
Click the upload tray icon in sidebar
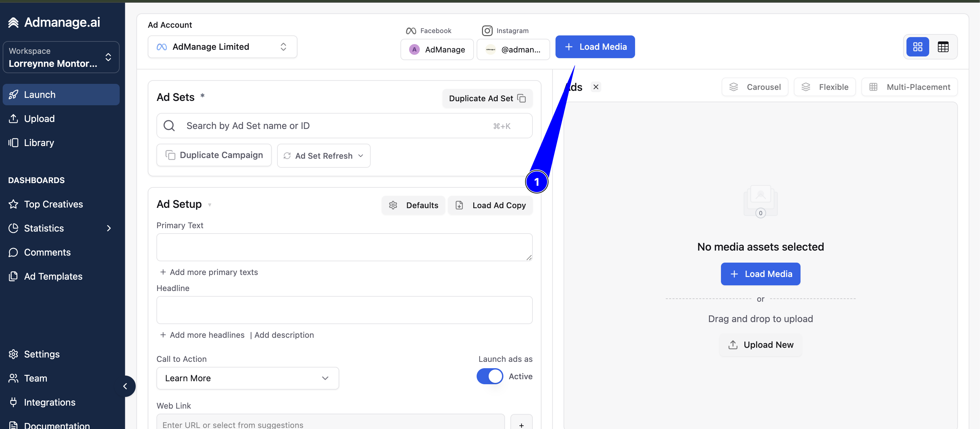(x=13, y=118)
